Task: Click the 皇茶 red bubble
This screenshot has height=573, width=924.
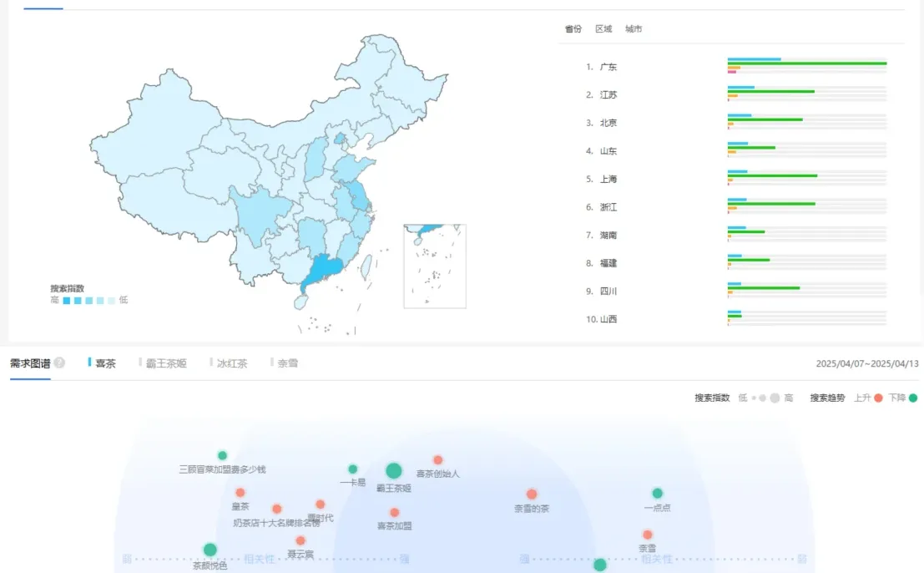Action: [x=240, y=492]
